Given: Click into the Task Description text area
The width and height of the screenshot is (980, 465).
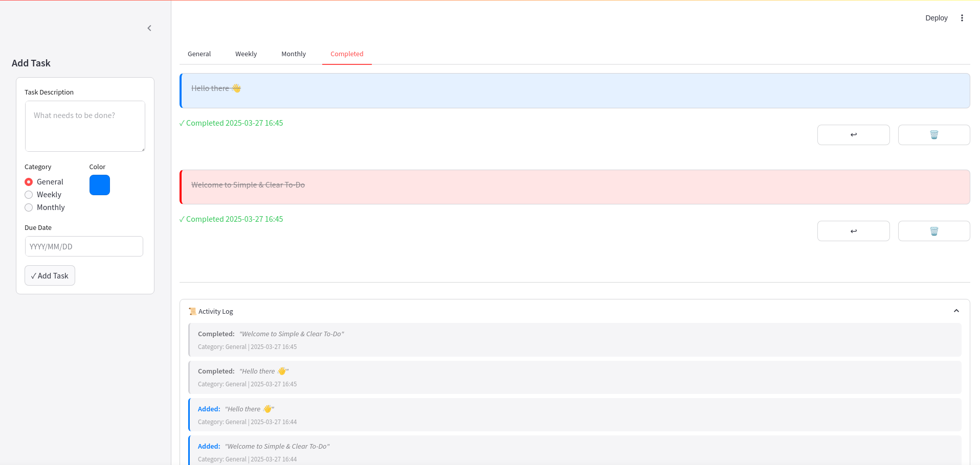Looking at the screenshot, I should (x=85, y=126).
